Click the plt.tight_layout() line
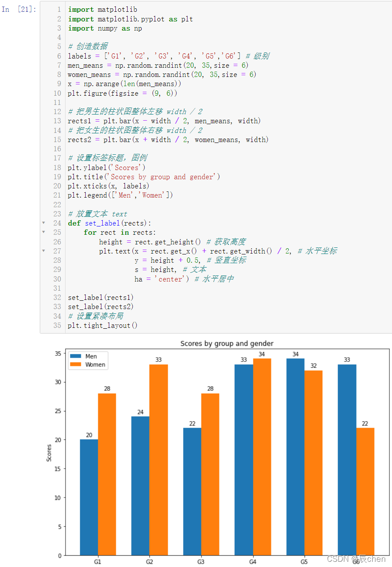 pos(103,326)
